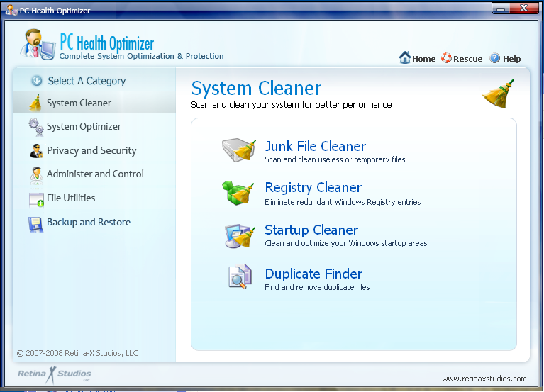Click the Home text link
544x392 pixels.
point(424,59)
